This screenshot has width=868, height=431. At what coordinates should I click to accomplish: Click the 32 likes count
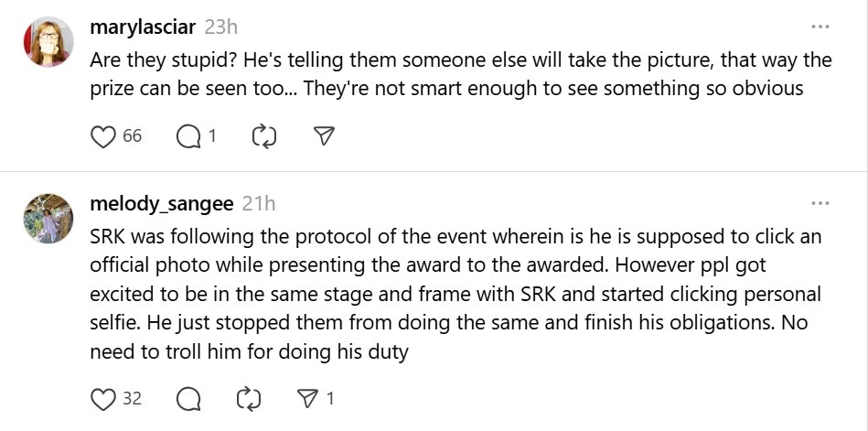(132, 399)
